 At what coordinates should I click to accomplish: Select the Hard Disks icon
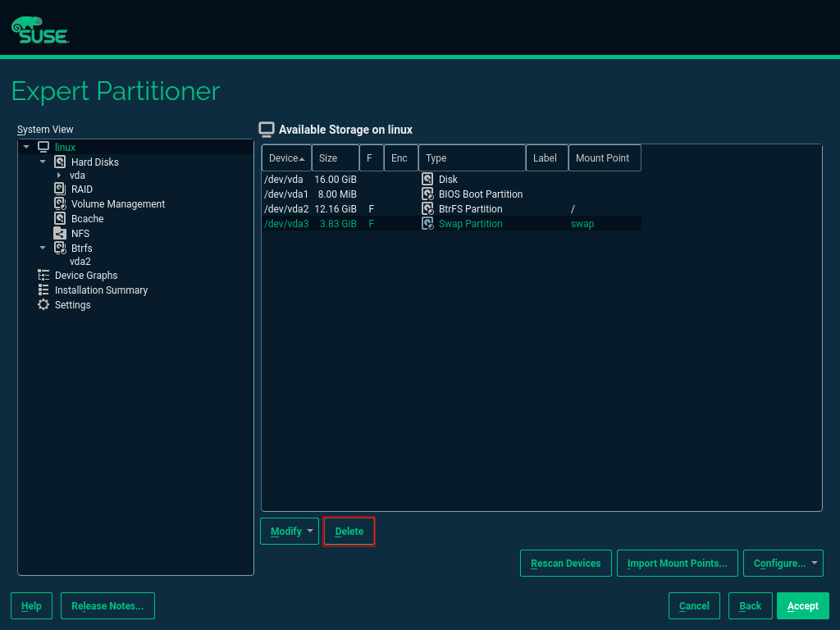[x=59, y=162]
